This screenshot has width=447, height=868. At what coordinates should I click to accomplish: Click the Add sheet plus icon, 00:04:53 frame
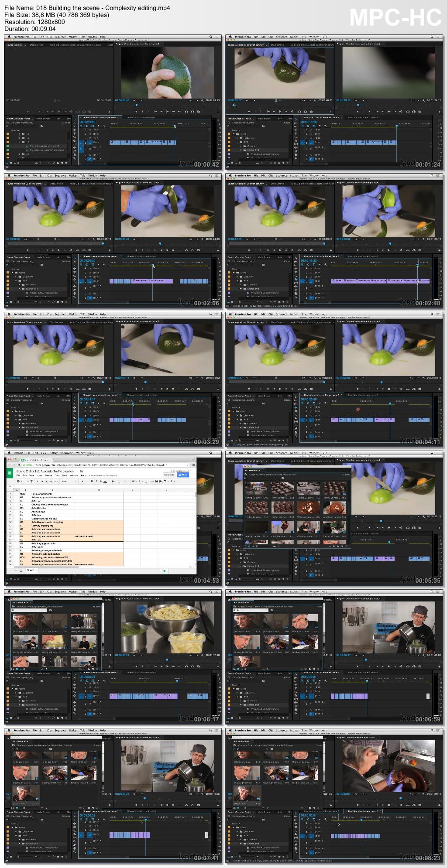point(16,571)
